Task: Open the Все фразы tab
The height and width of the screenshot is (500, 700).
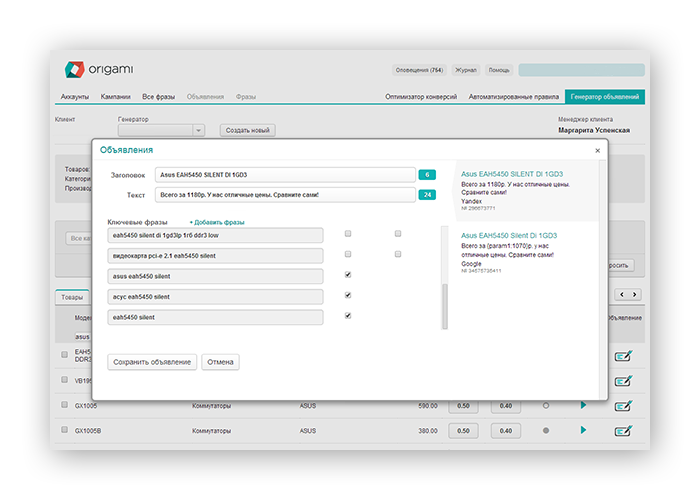Action: 158,96
